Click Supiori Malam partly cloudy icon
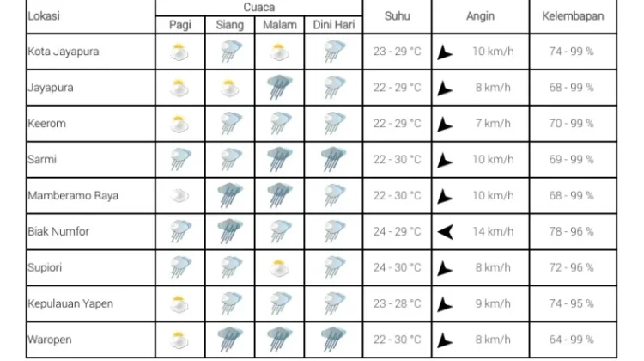The image size is (644, 361). click(279, 268)
